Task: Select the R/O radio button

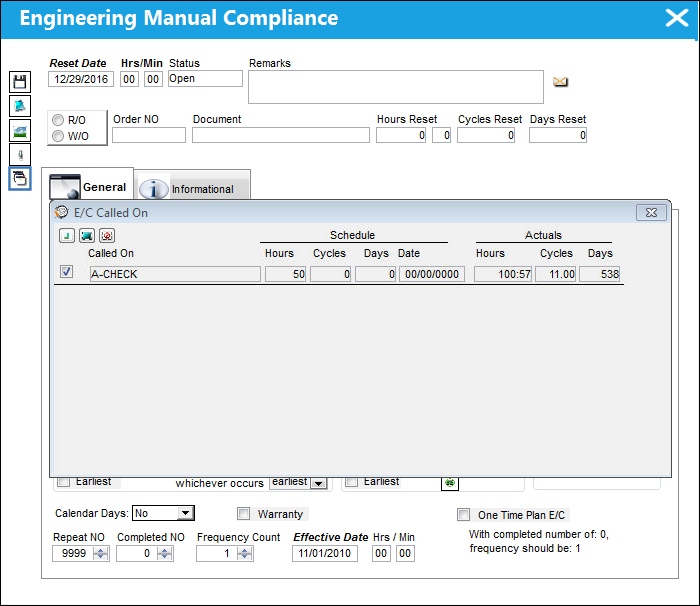Action: 58,120
